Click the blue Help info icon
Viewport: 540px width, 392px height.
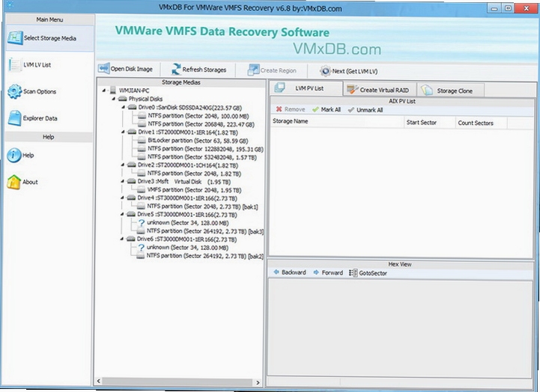pyautogui.click(x=14, y=156)
